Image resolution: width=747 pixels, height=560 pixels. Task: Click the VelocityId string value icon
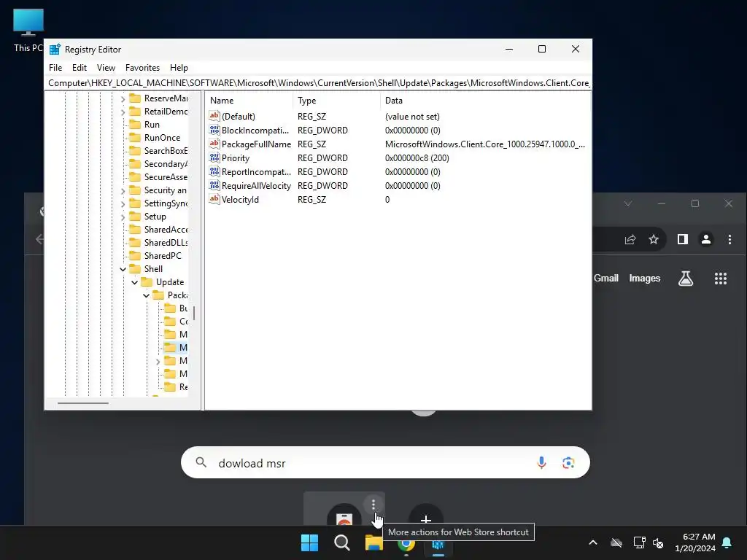coord(214,198)
